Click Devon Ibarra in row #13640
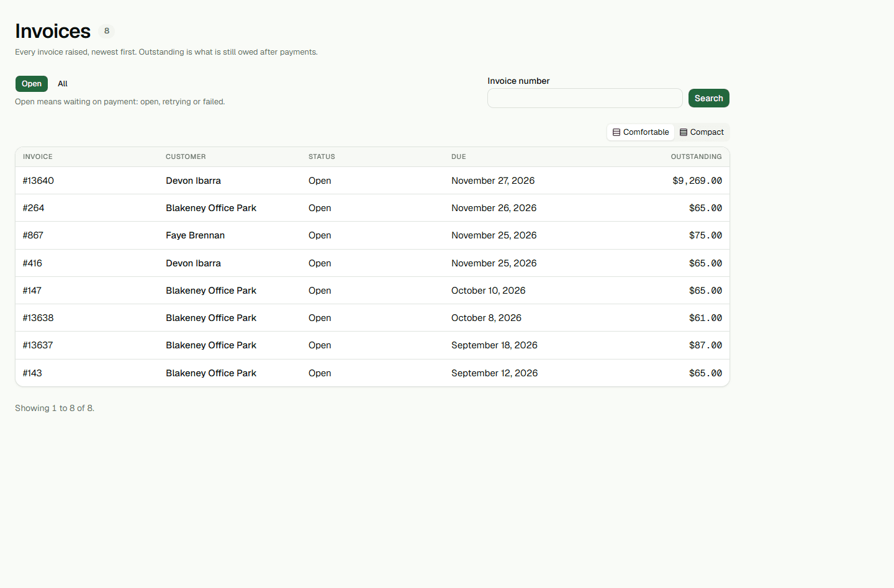The width and height of the screenshot is (894, 588). (193, 181)
